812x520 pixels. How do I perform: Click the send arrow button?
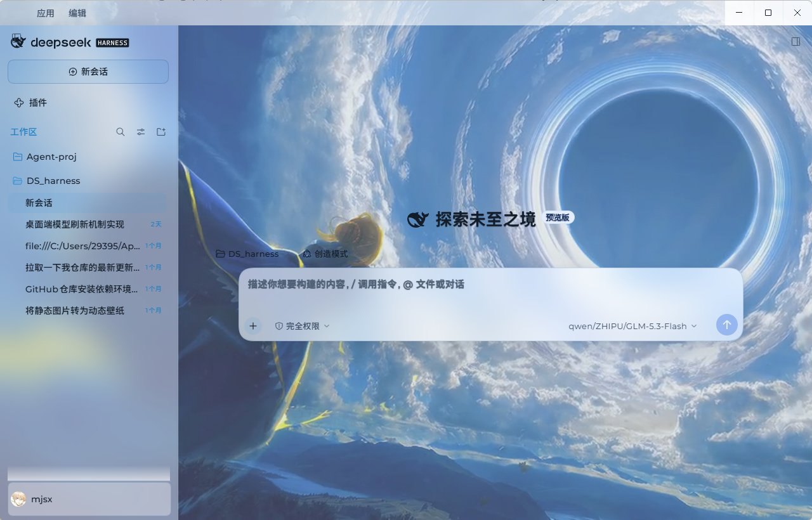(727, 325)
